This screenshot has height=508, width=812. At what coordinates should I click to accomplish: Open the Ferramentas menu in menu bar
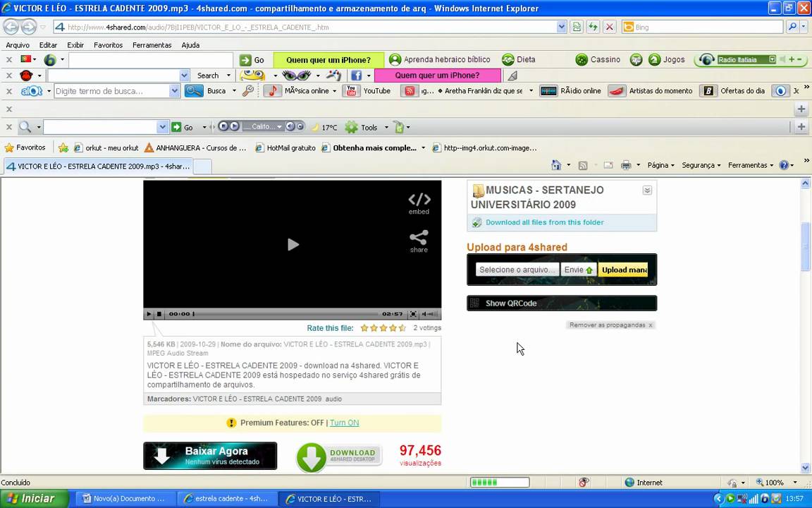pyautogui.click(x=152, y=45)
